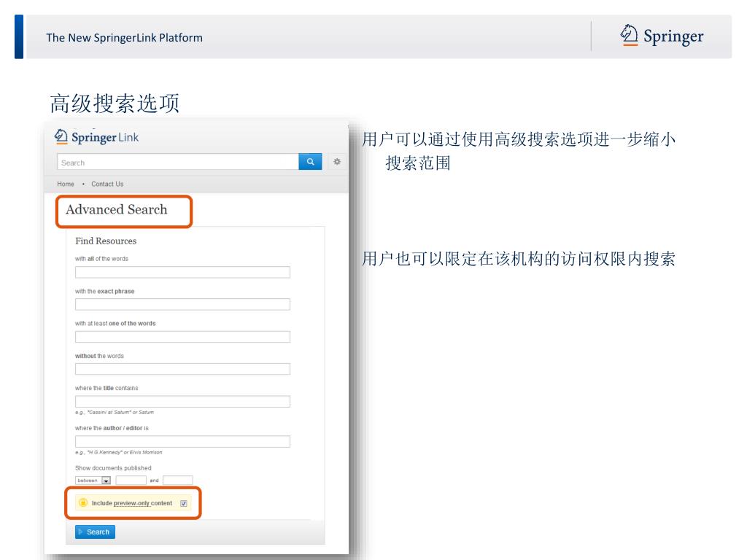The image size is (747, 560).
Task: Select the 'at least one of the words' field
Action: [x=182, y=337]
